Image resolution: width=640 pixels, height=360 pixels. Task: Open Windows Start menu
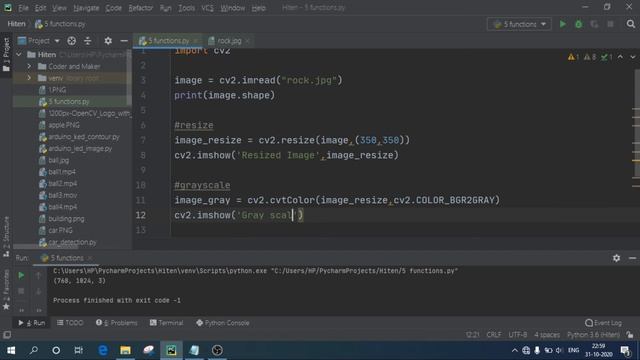11,350
